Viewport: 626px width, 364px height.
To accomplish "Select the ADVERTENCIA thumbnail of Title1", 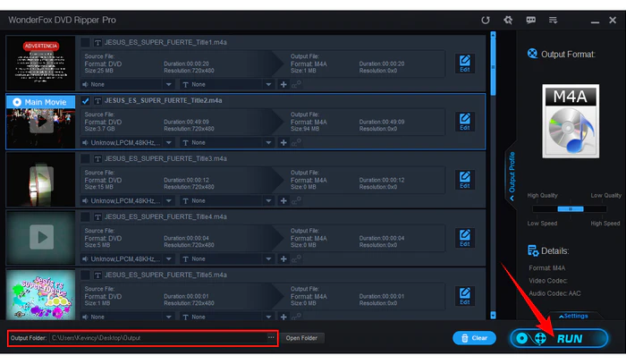I will click(x=41, y=63).
